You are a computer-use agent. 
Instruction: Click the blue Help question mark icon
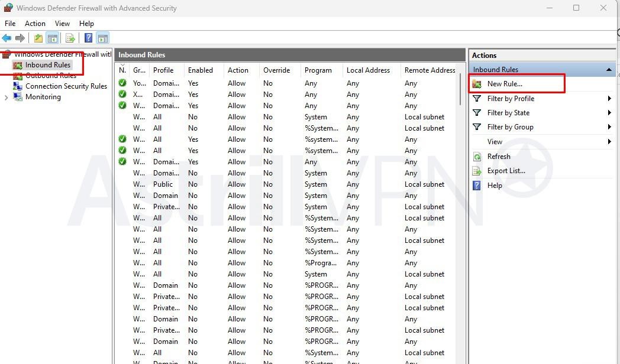pos(88,38)
